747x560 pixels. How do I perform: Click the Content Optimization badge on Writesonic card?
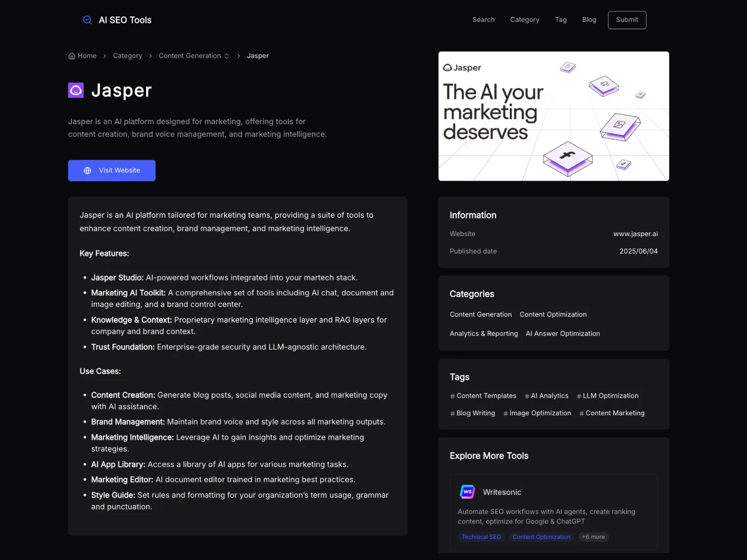point(541,537)
